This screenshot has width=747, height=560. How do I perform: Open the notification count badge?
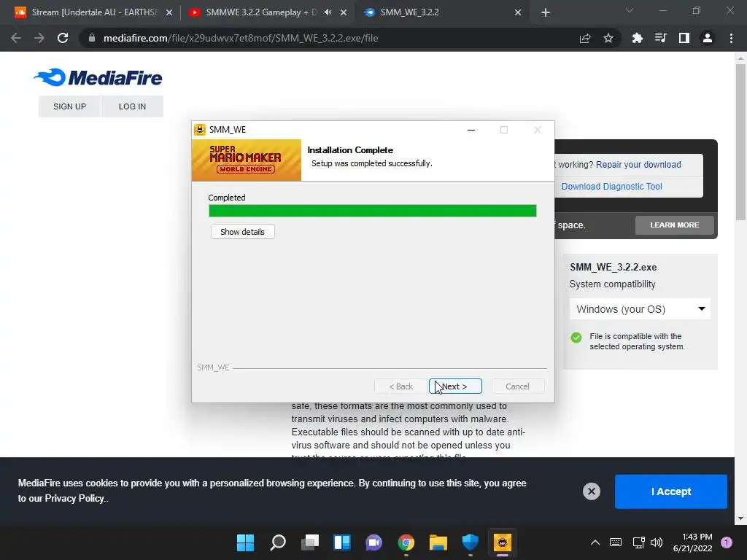tap(727, 542)
